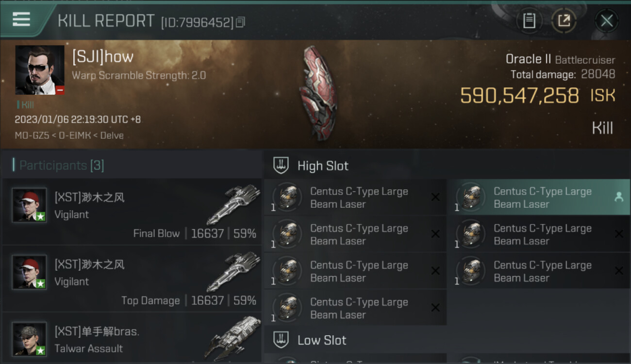
Task: Click the Talwar Assault pilot portrait
Action: pos(30,339)
